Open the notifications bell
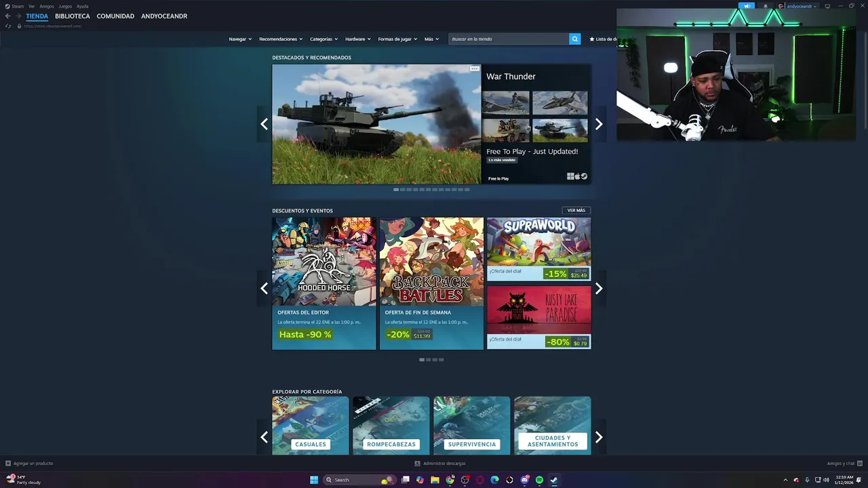The height and width of the screenshot is (488, 868). [x=766, y=6]
